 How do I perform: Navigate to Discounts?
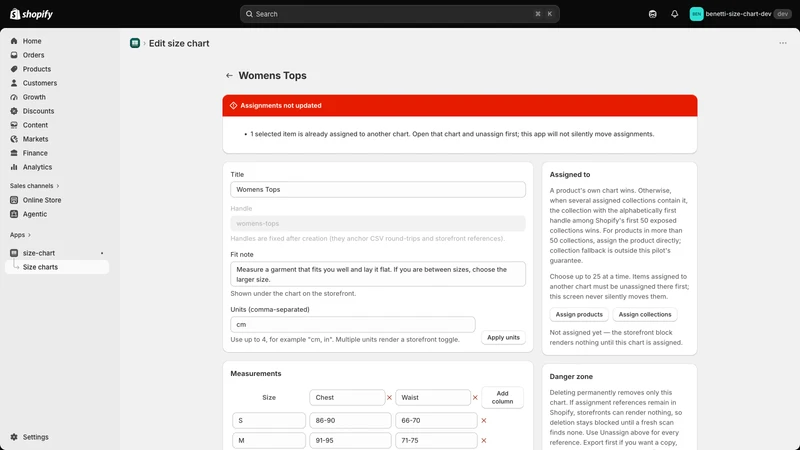click(x=38, y=111)
